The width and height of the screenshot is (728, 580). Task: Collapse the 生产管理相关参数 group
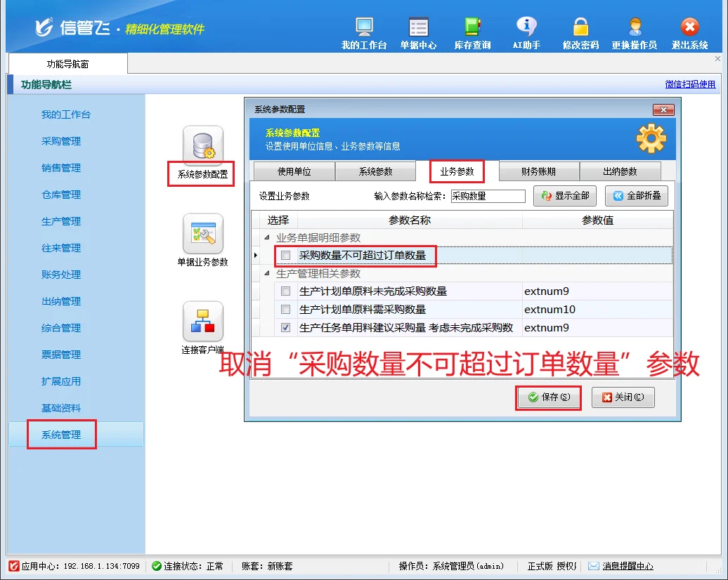point(266,274)
